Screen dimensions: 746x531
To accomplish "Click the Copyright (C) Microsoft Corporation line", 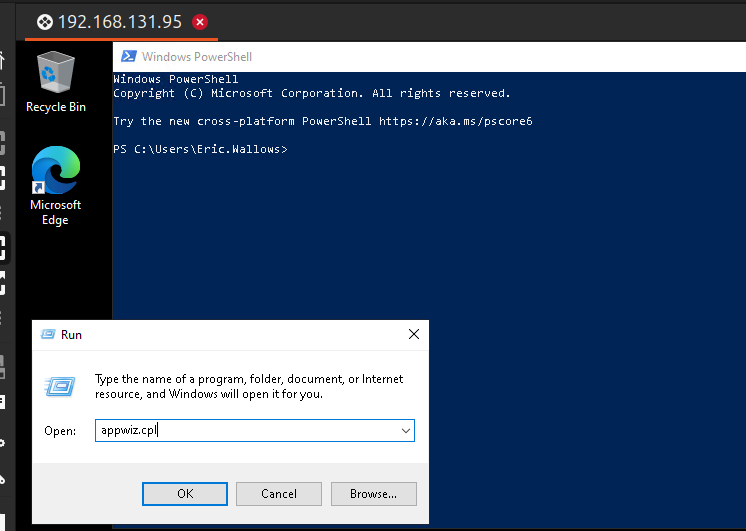I will click(x=312, y=93).
